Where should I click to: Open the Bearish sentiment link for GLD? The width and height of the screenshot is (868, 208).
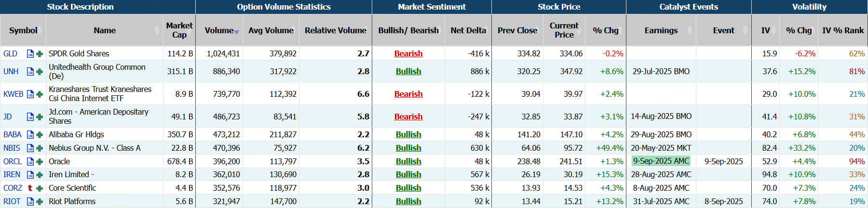(x=408, y=53)
